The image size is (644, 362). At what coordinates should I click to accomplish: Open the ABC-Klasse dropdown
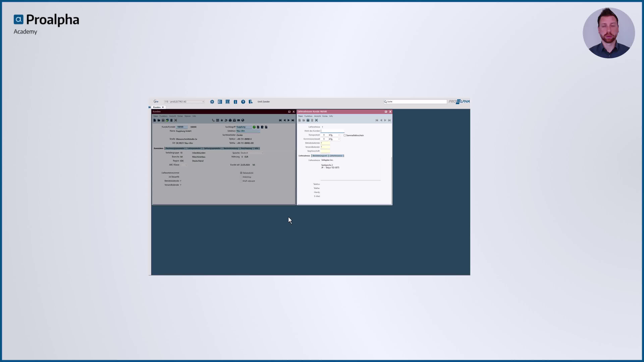click(183, 165)
